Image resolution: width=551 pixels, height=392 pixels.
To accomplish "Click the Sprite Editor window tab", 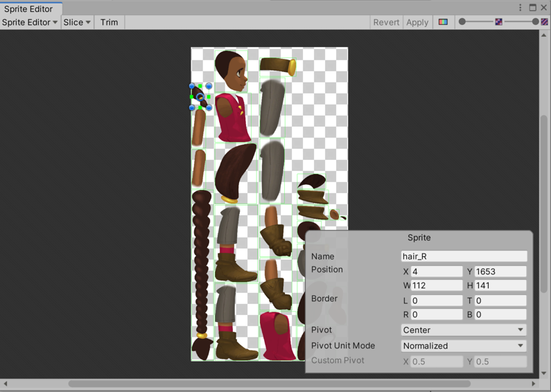I will [28, 9].
